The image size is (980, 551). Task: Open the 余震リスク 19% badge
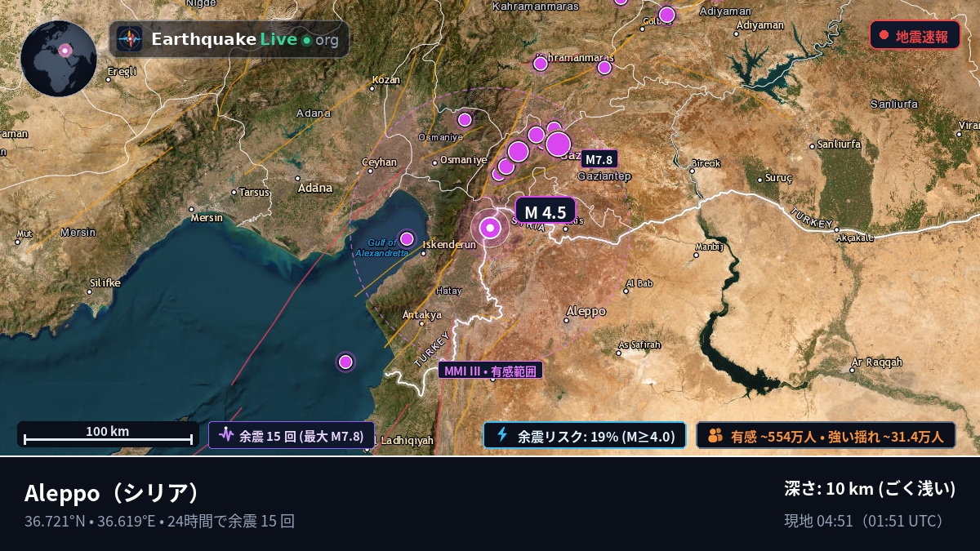pyautogui.click(x=585, y=435)
